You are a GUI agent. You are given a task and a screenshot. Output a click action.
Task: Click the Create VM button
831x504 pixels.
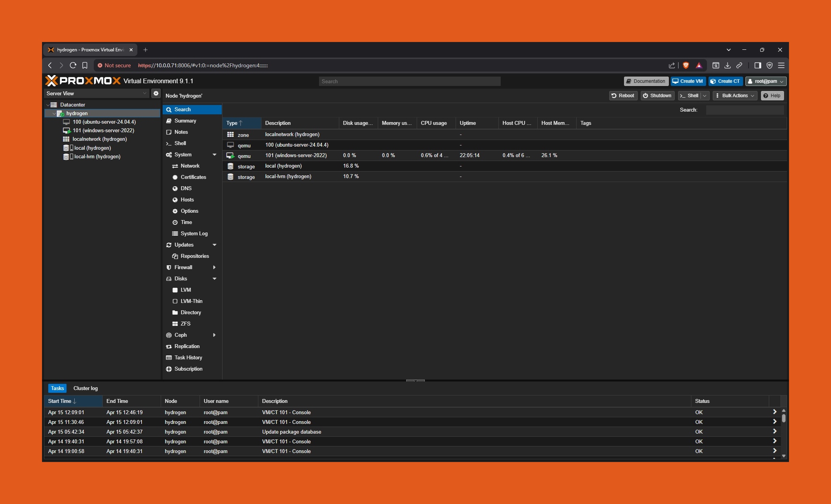coord(688,81)
